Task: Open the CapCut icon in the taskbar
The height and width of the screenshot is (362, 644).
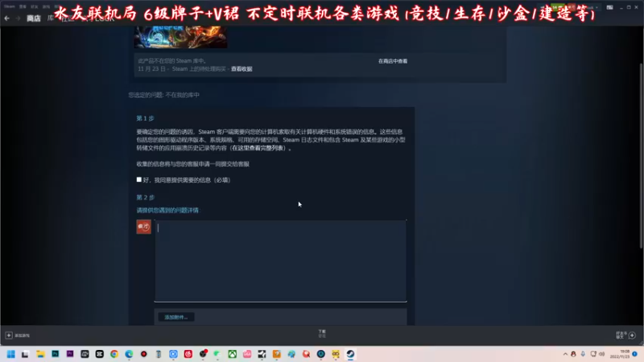Action: 99,354
